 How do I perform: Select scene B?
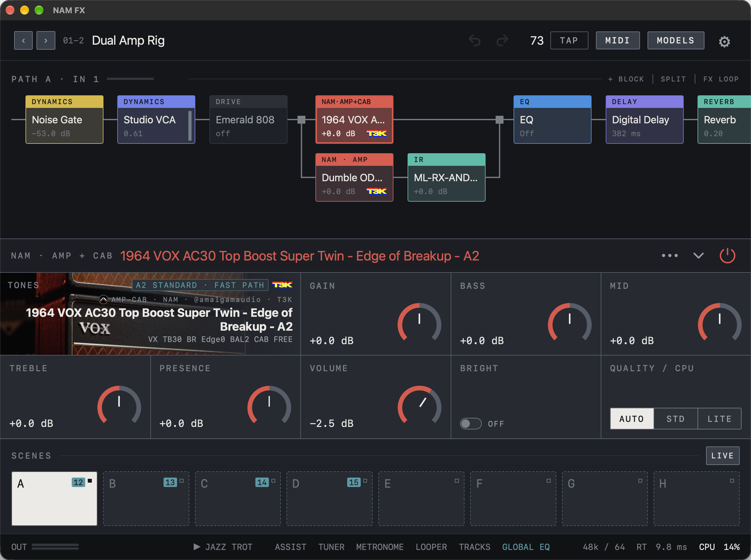point(146,499)
